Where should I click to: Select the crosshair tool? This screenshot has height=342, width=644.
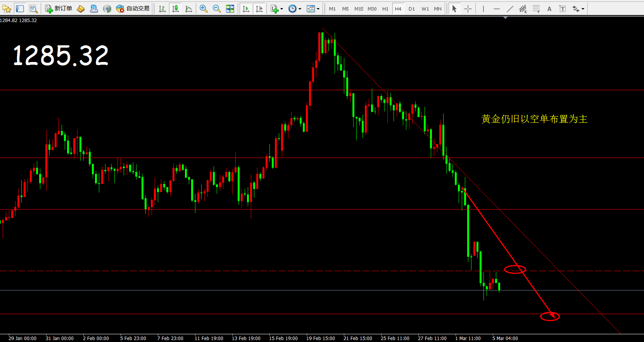(x=468, y=9)
